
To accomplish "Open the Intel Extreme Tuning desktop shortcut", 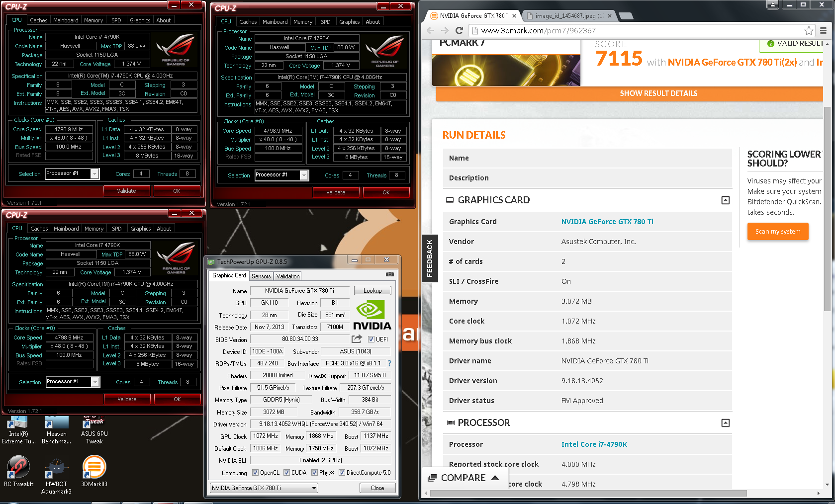I will pos(18,430).
